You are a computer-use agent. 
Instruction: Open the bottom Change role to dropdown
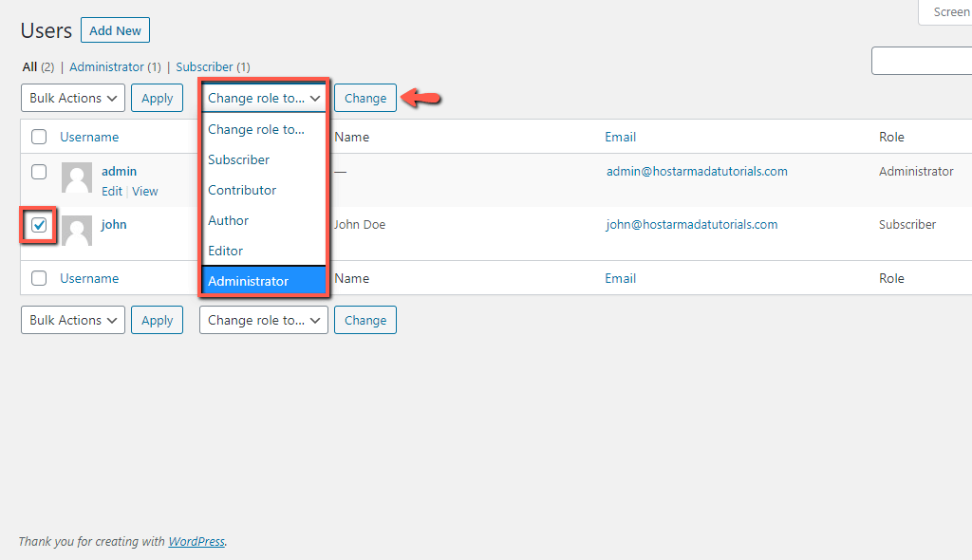click(264, 320)
